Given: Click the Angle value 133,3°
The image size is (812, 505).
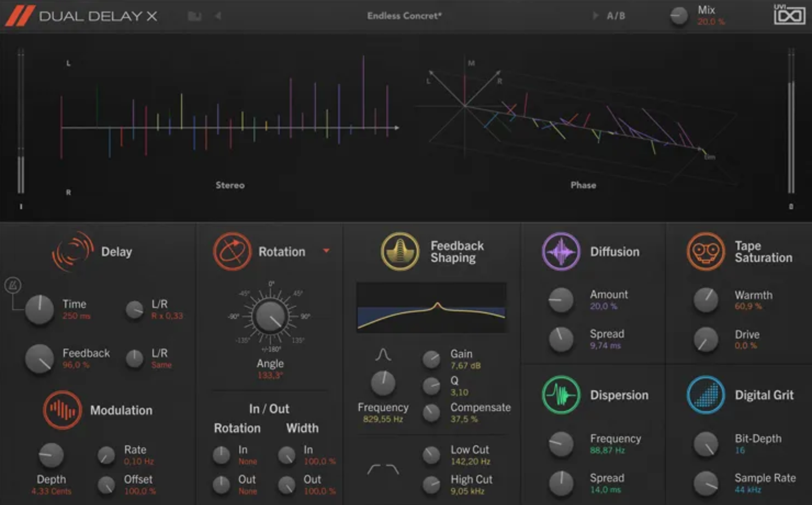Looking at the screenshot, I should tap(270, 375).
